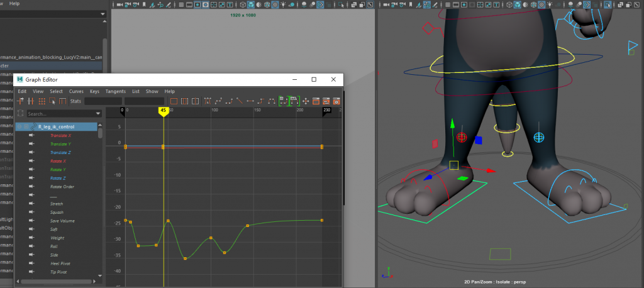
Task: Collapse R_leg_ik_control with the minus icon
Action: pos(19,126)
